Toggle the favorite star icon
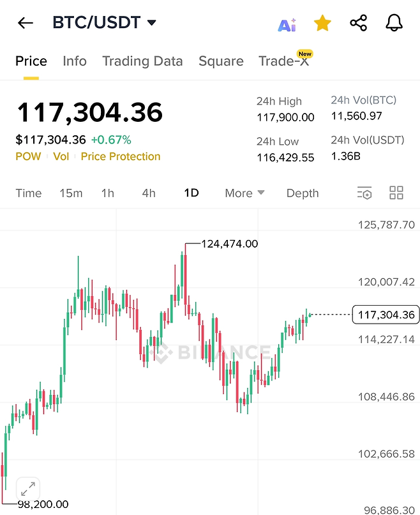 322,24
